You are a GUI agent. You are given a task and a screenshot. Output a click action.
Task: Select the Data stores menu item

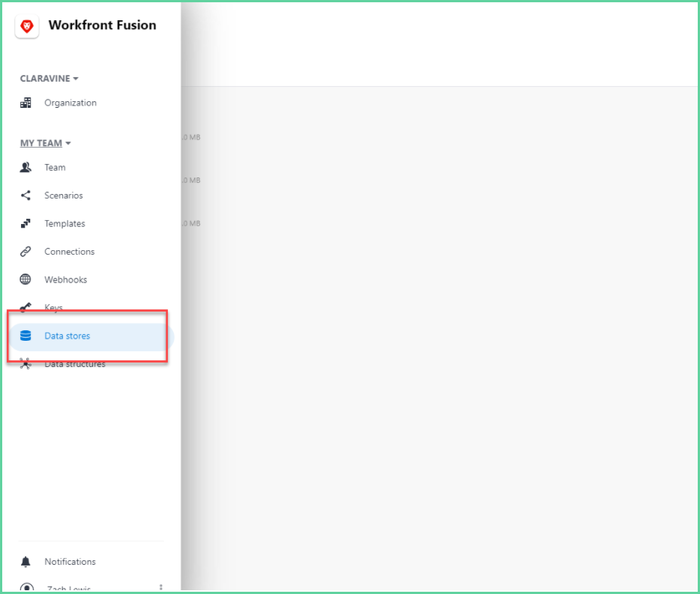tap(91, 336)
